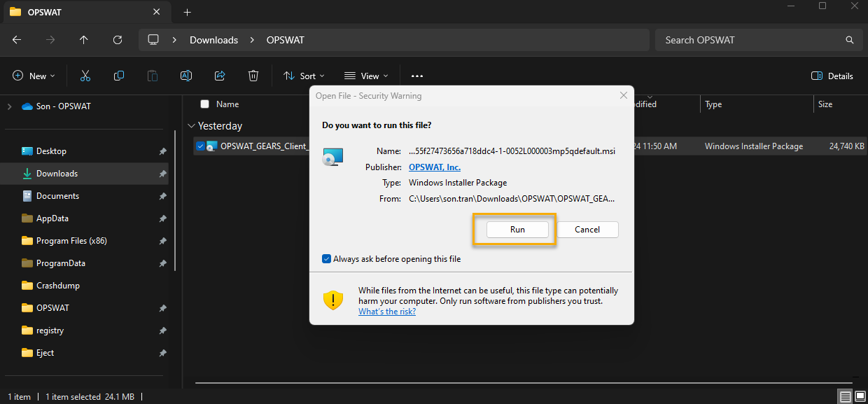Image resolution: width=868 pixels, height=404 pixels.
Task: Open the "What's the risk?" link
Action: pos(387,312)
